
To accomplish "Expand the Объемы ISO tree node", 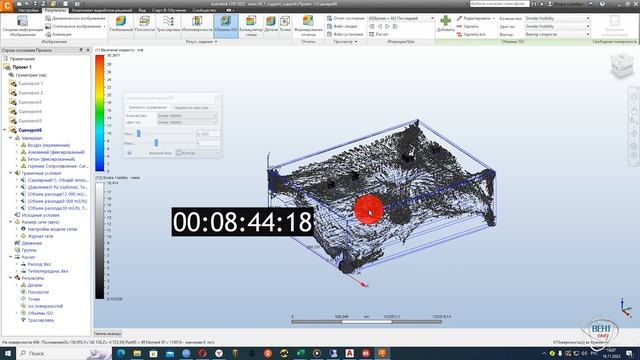I will point(17,313).
